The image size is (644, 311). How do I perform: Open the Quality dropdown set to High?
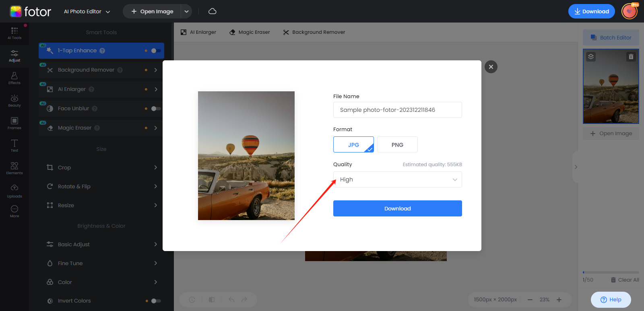[397, 179]
